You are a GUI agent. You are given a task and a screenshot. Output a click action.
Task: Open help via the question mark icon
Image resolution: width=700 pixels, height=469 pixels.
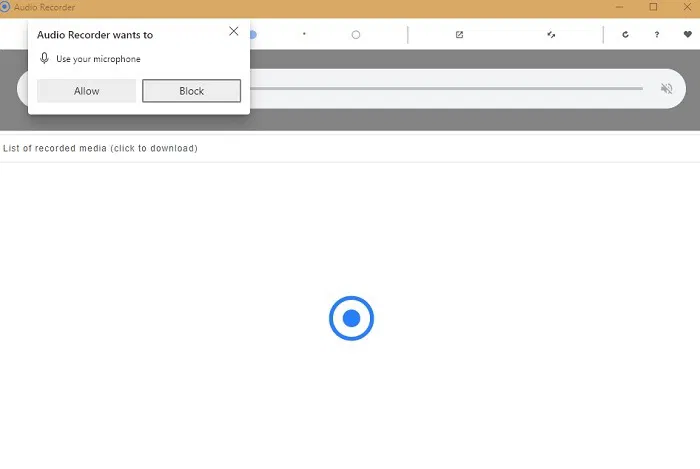coord(657,34)
